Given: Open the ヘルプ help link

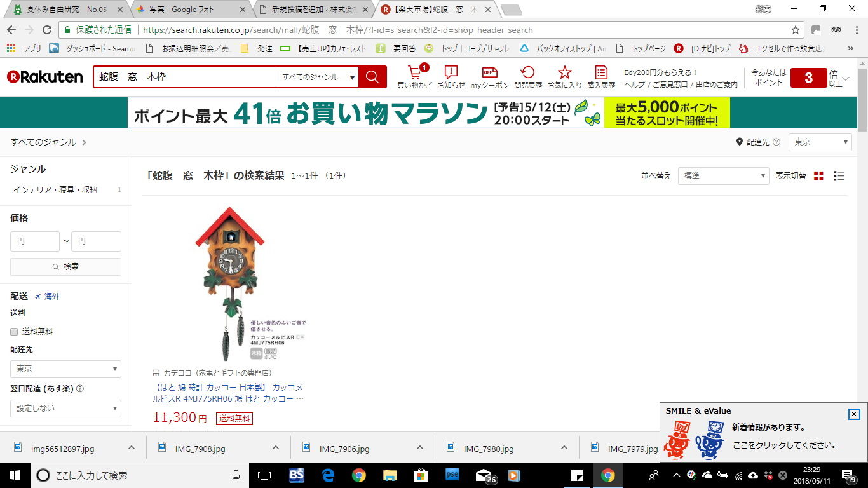Looking at the screenshot, I should [634, 85].
